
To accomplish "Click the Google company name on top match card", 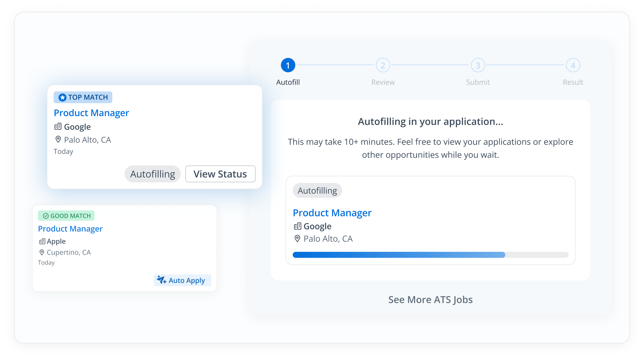I will click(x=78, y=127).
